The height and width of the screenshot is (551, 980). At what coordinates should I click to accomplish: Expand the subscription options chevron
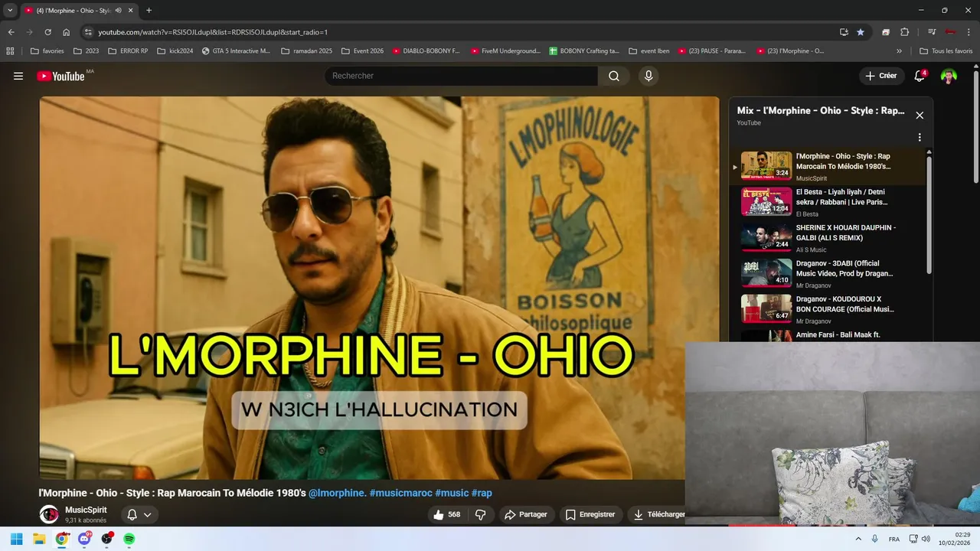[x=148, y=515]
